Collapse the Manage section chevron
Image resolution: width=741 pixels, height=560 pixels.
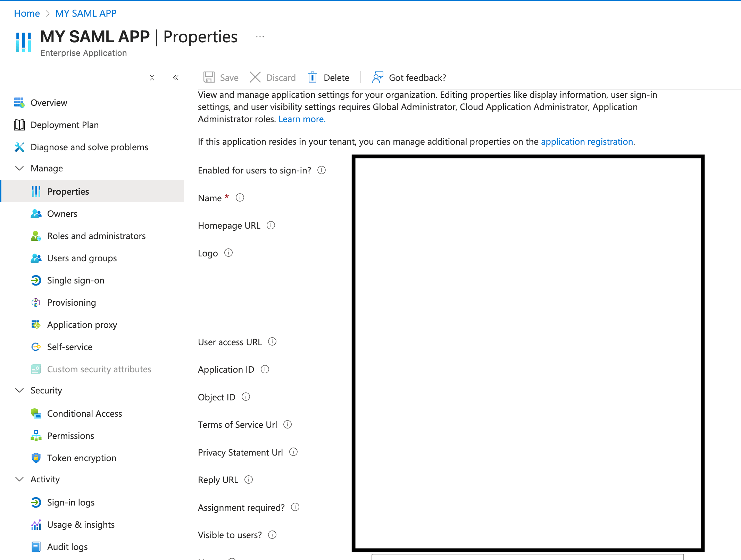point(20,168)
